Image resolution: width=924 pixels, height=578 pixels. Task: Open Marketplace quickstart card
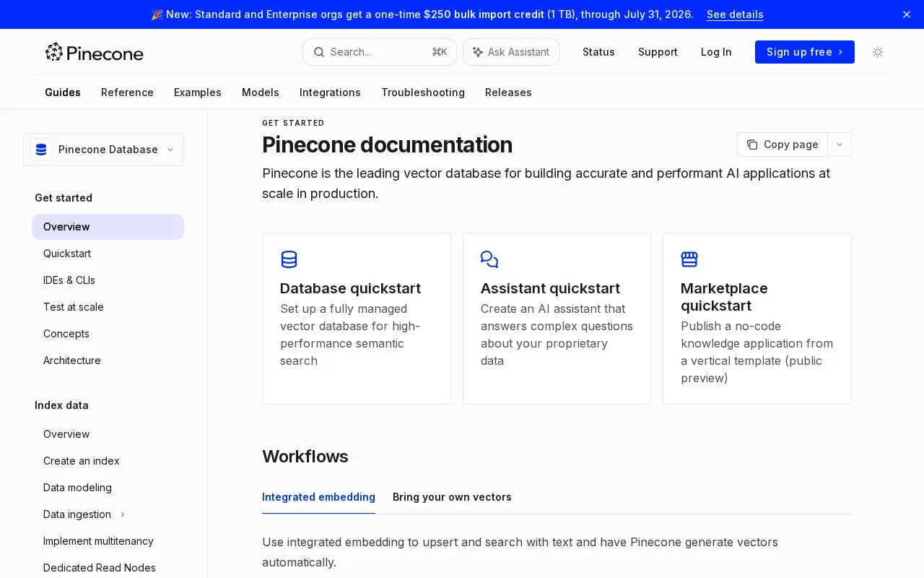(x=757, y=319)
